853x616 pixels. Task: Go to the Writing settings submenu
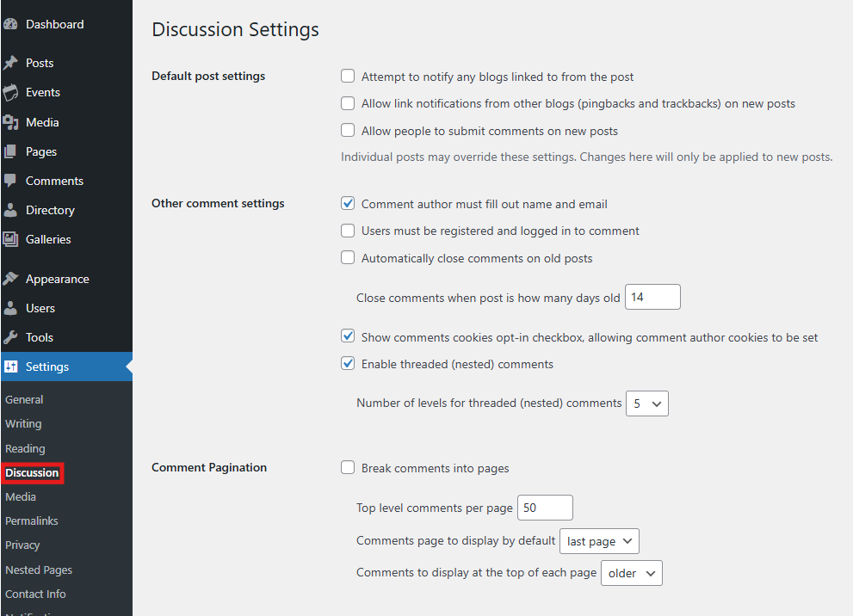coord(23,423)
